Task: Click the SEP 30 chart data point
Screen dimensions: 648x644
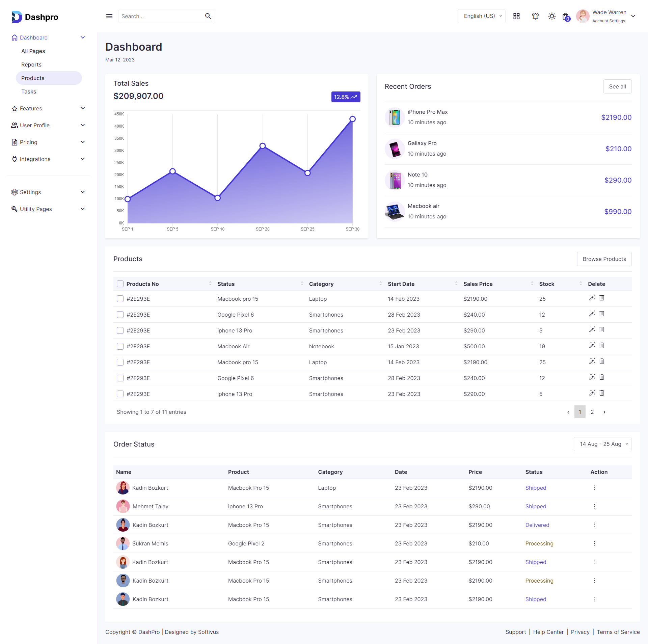Action: [352, 119]
